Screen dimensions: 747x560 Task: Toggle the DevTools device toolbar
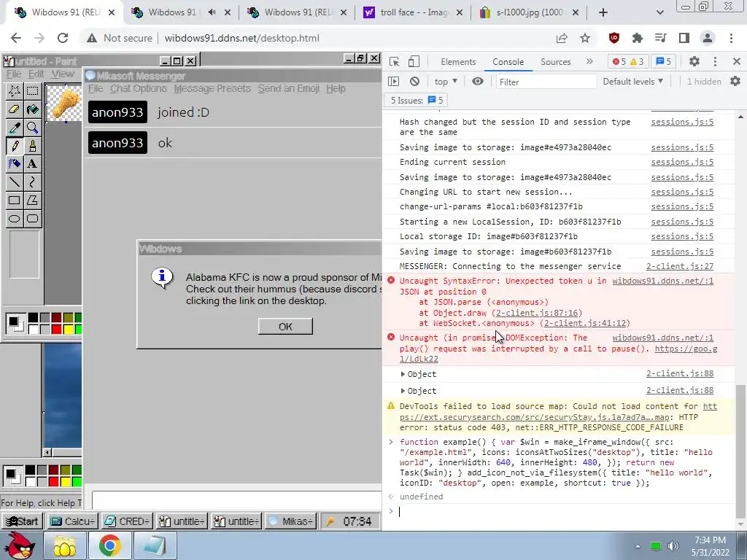pos(414,61)
